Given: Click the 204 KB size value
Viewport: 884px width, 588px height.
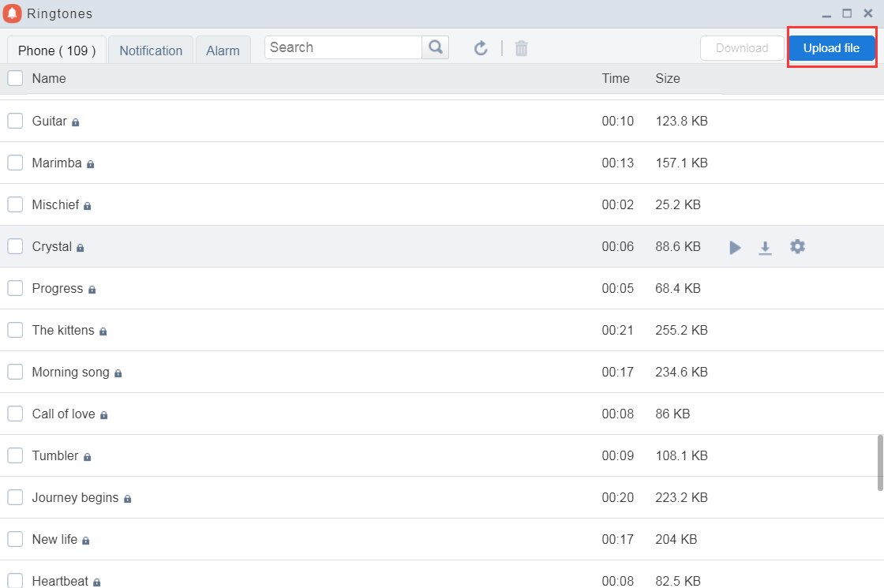Looking at the screenshot, I should [676, 539].
